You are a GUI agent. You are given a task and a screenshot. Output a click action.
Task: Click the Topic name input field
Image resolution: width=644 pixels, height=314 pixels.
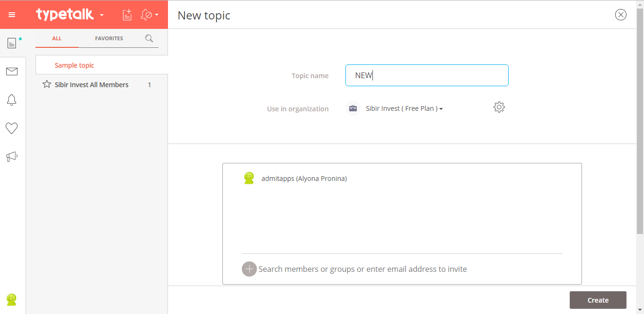coord(427,75)
